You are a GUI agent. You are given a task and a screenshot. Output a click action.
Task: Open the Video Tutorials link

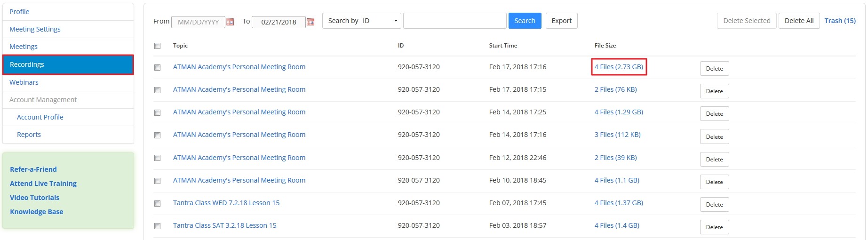35,198
